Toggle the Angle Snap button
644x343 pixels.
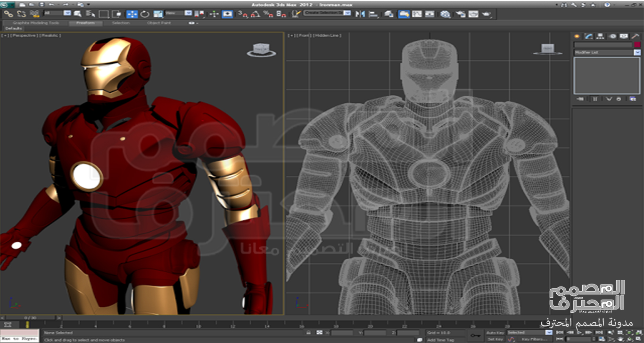tap(255, 14)
